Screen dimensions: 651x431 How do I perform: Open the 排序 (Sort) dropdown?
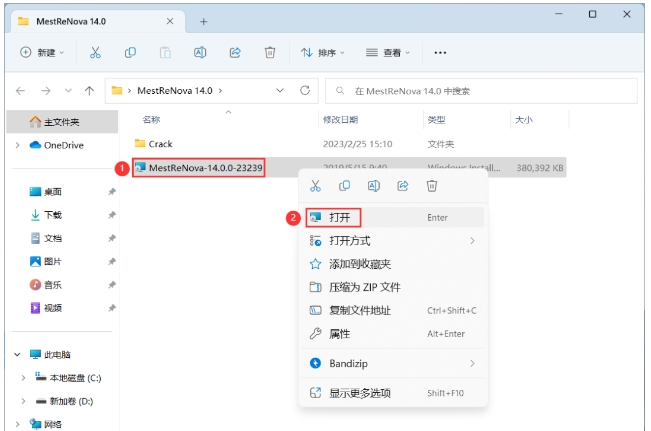tap(323, 53)
